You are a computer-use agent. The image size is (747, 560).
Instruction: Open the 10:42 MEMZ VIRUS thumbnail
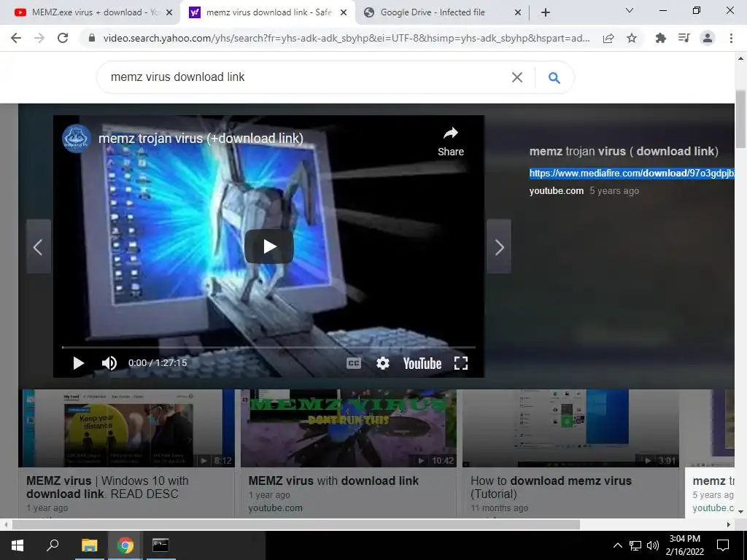click(x=349, y=428)
